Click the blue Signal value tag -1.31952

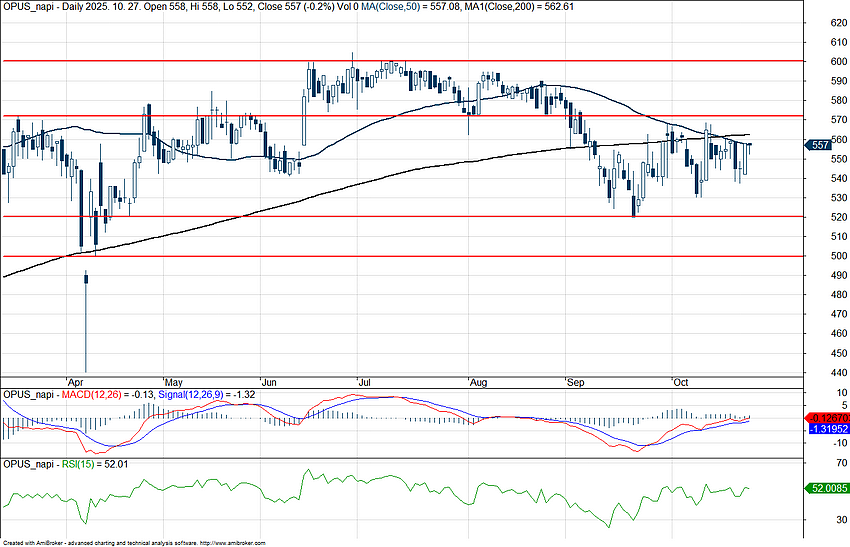[x=825, y=428]
